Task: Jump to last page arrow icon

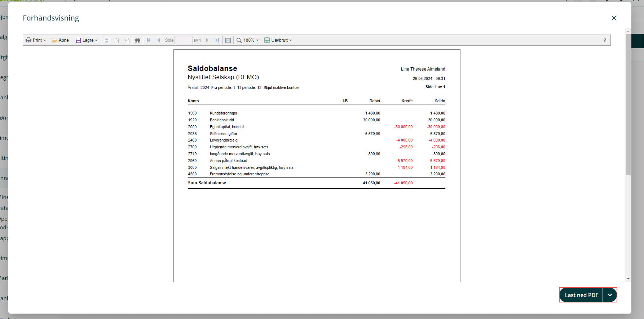Action: click(x=217, y=40)
